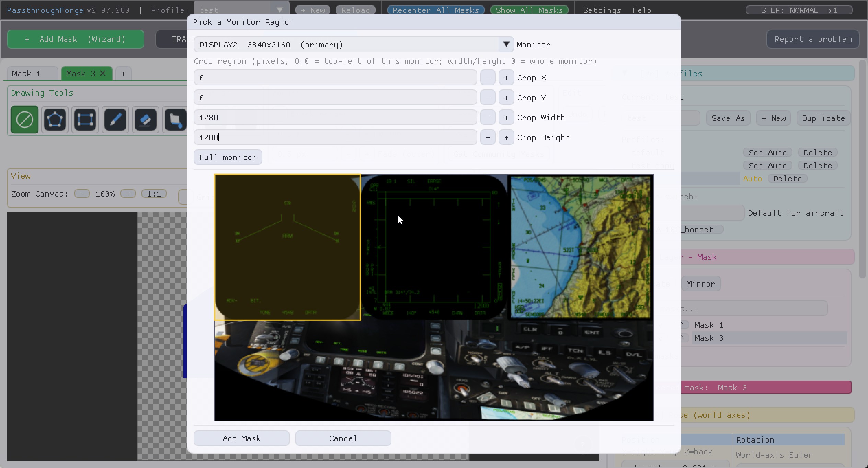Toggle Show All Masks
Screen dimensions: 868x468
(x=529, y=10)
